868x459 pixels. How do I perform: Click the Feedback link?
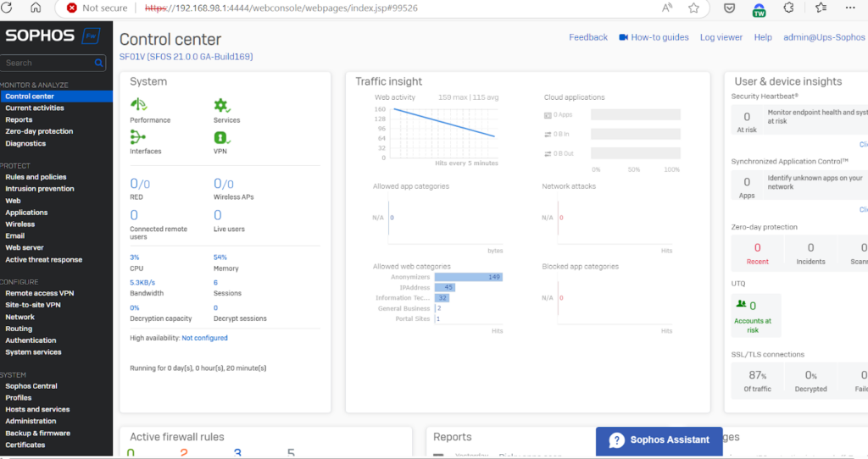(588, 37)
